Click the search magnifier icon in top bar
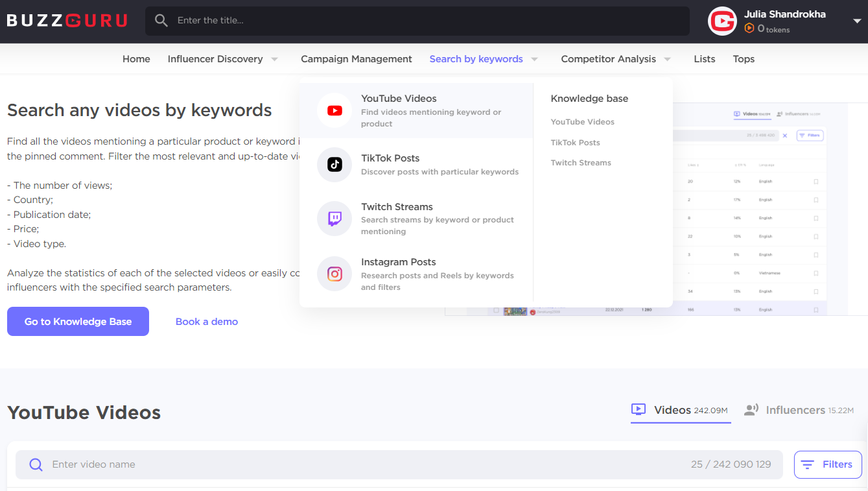This screenshot has height=491, width=868. 161,21
